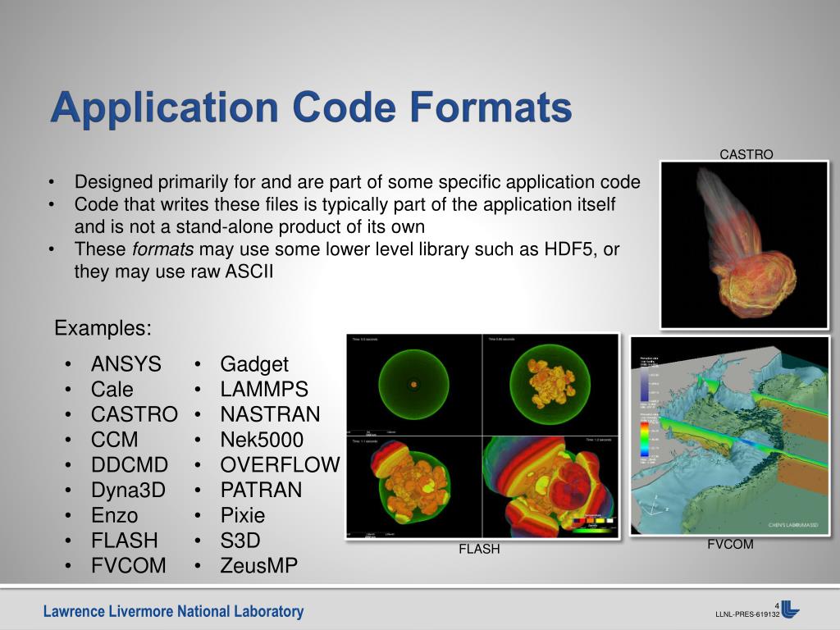Select FLASH in the examples list
This screenshot has width=840, height=630.
[x=125, y=541]
